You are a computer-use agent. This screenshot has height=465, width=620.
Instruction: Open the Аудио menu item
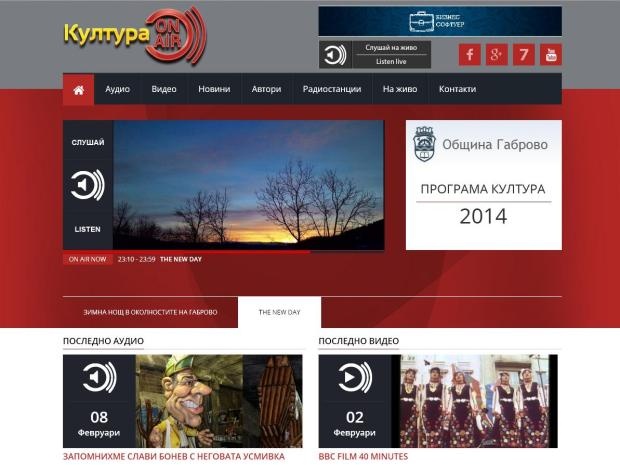pyautogui.click(x=117, y=89)
